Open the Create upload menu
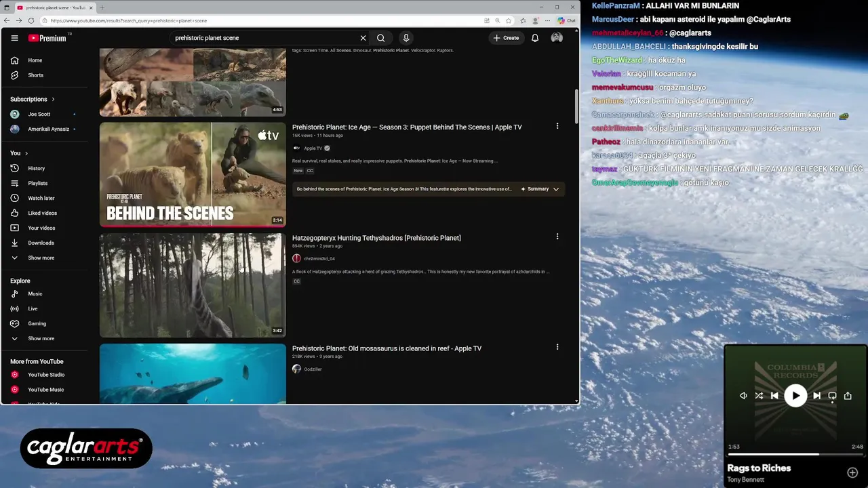The height and width of the screenshot is (488, 868). (x=506, y=38)
